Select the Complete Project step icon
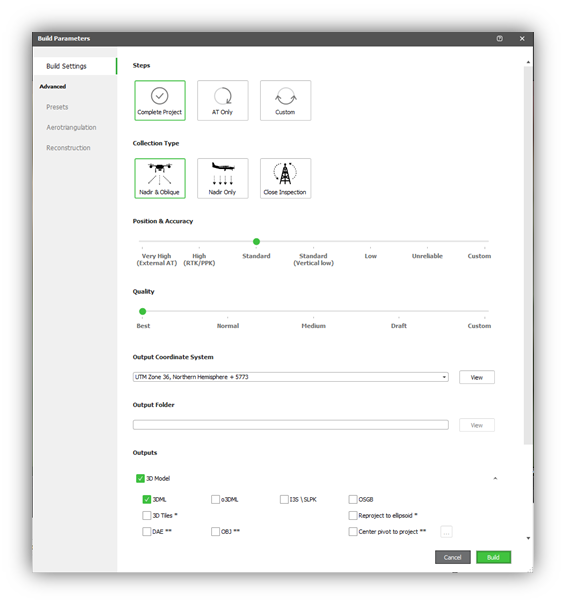The image size is (566, 605). click(x=160, y=100)
